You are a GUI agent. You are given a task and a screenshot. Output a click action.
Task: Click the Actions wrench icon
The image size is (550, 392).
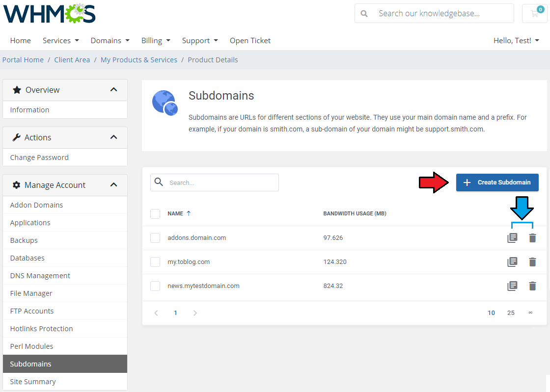click(x=16, y=137)
